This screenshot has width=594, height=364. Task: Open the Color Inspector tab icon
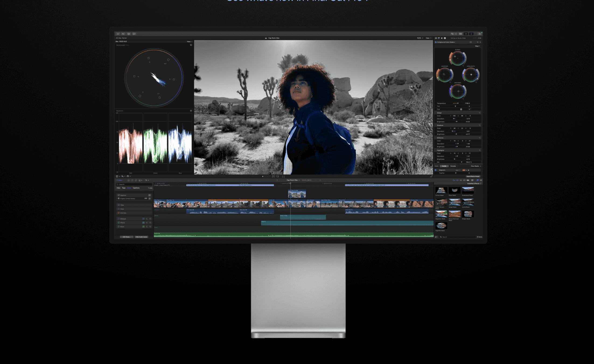point(439,38)
